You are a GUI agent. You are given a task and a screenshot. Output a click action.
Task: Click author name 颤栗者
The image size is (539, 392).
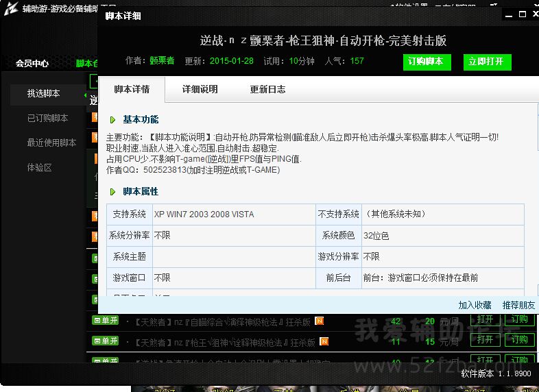[162, 61]
